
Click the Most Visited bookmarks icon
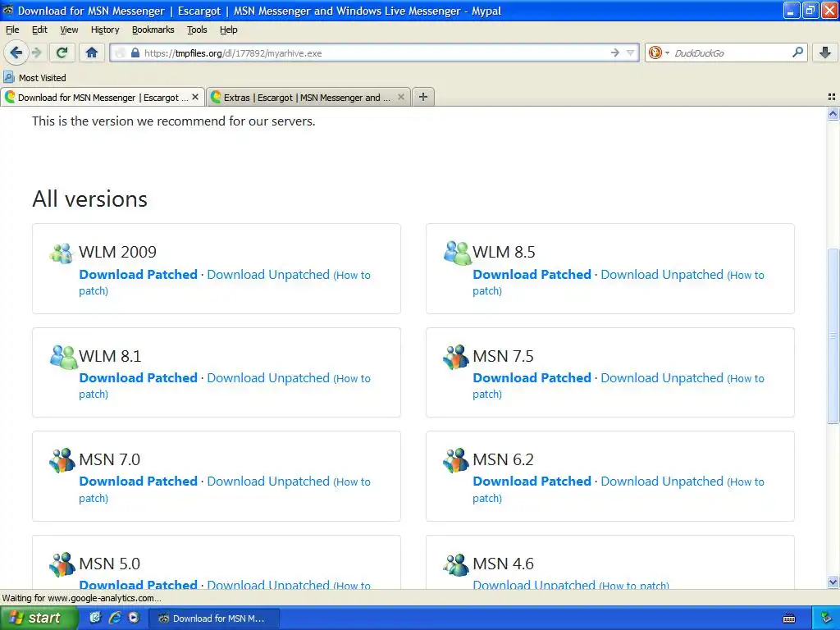[x=9, y=78]
